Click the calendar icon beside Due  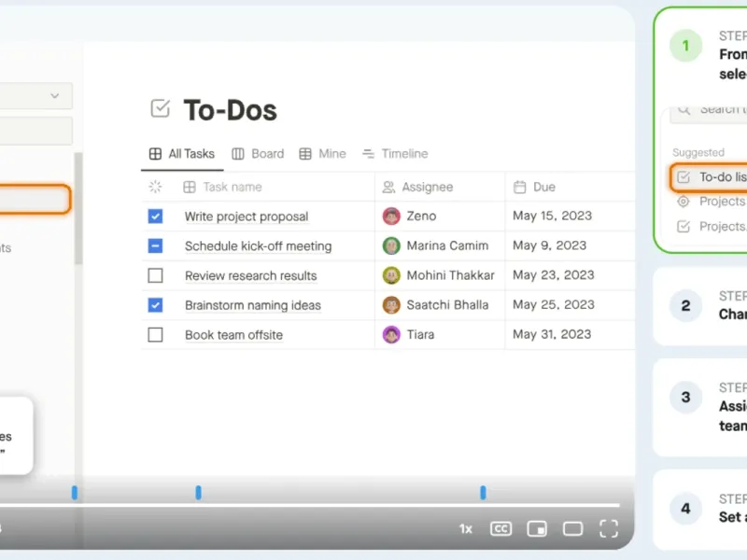point(520,188)
